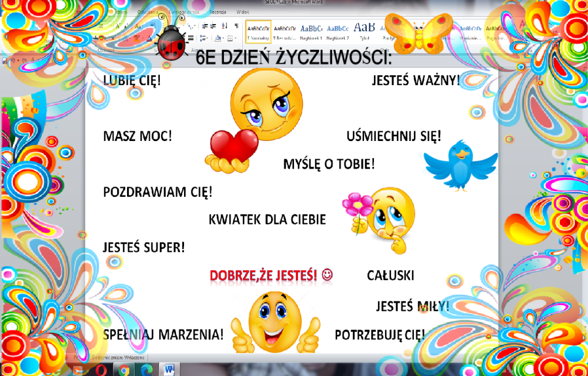The image size is (588, 376).
Task: Open Word from the taskbar
Action: [168, 369]
